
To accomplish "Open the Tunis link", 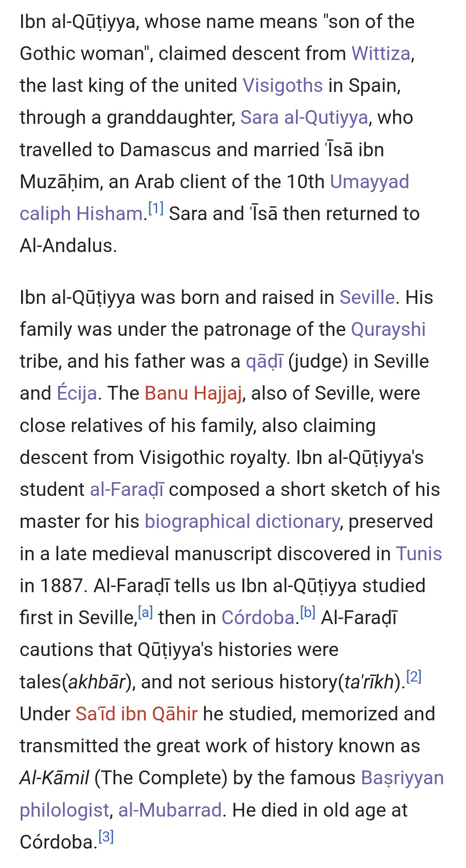I will click(x=419, y=554).
